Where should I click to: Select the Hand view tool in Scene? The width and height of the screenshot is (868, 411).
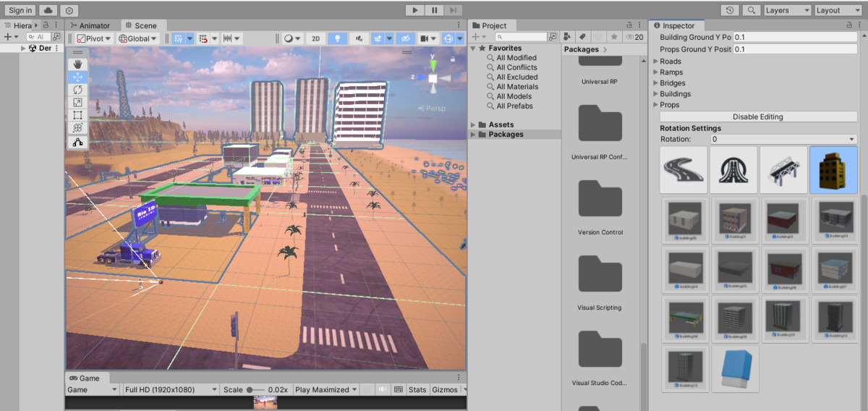pyautogui.click(x=77, y=64)
